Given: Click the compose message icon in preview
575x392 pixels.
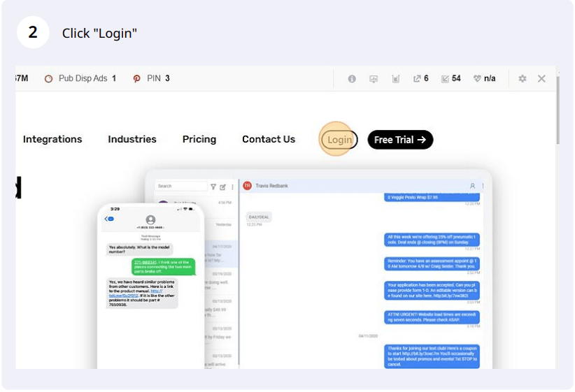Looking at the screenshot, I should tap(222, 187).
